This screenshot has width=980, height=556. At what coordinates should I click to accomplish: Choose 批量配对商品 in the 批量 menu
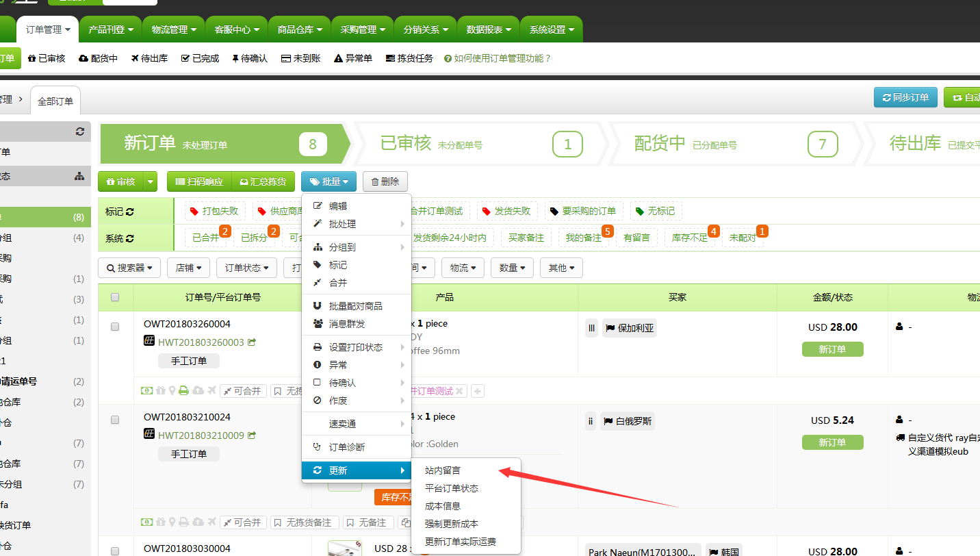click(357, 306)
